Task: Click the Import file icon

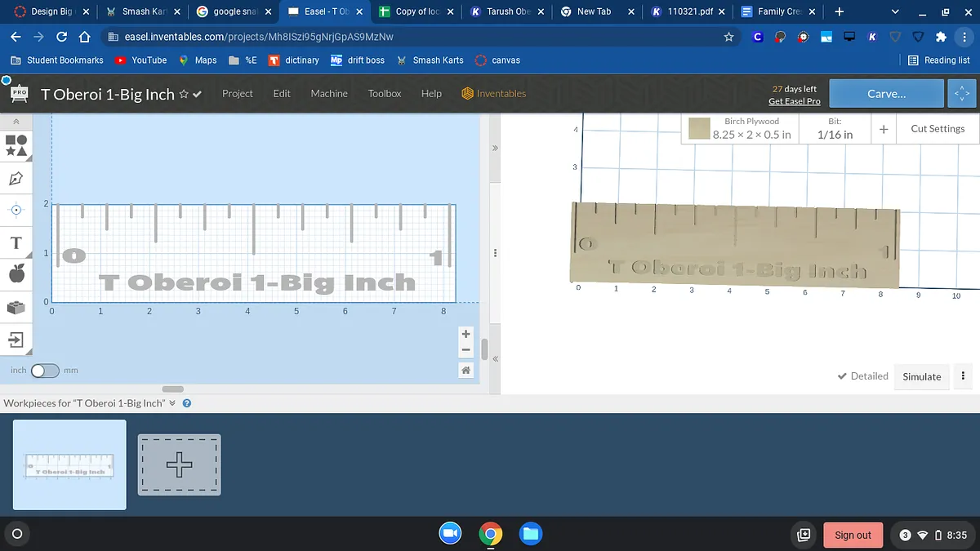Action: 16,339
